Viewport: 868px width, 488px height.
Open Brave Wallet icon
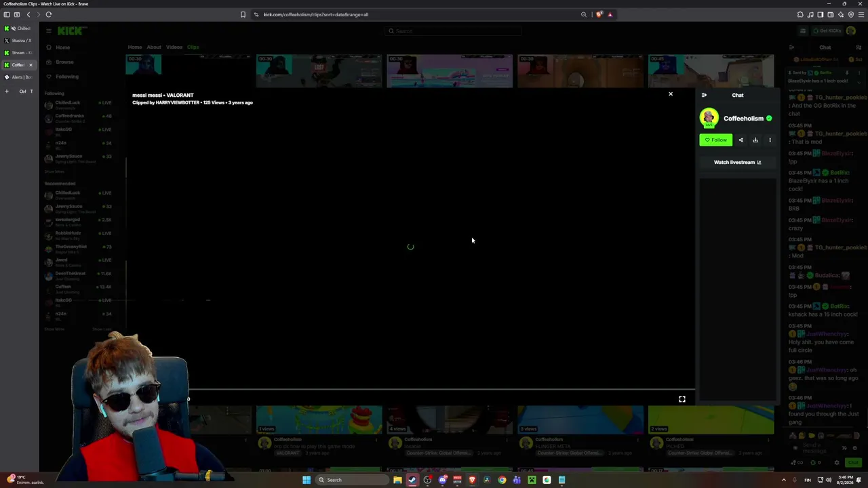tap(831, 14)
